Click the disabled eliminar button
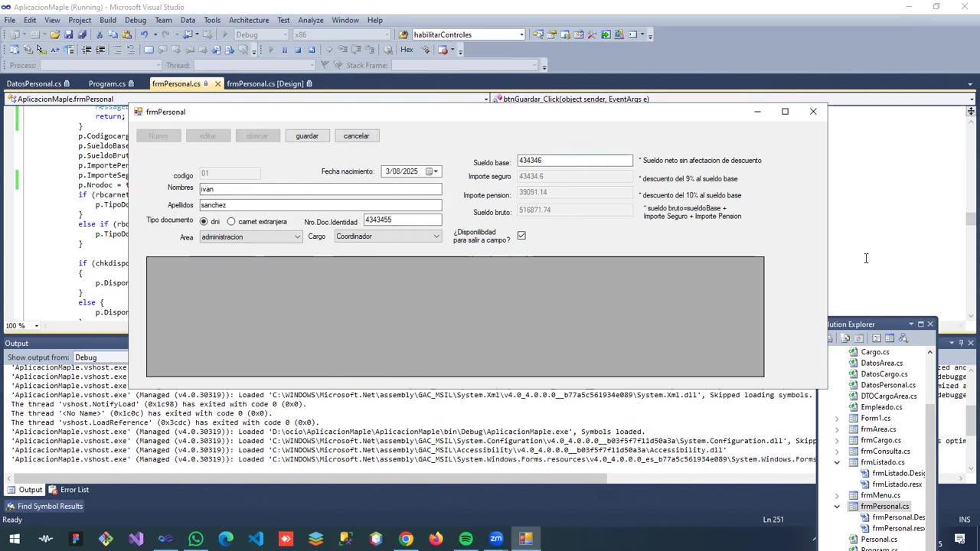Screen dimensions: 980x551 [257, 136]
